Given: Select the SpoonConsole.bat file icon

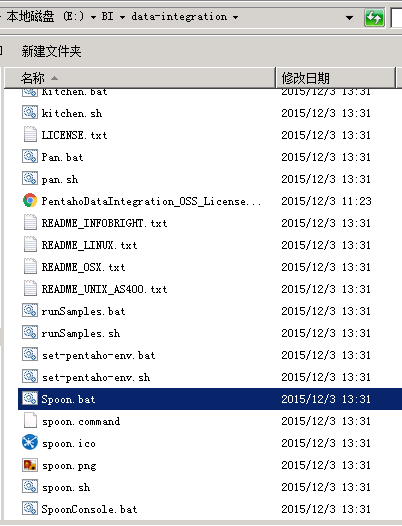Looking at the screenshot, I should (x=30, y=509).
